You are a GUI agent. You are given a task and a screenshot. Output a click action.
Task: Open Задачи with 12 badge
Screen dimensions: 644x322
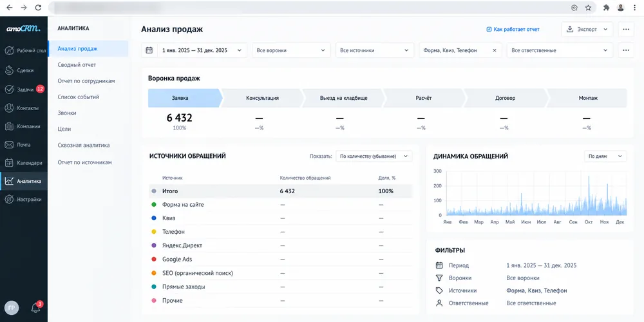coord(24,89)
